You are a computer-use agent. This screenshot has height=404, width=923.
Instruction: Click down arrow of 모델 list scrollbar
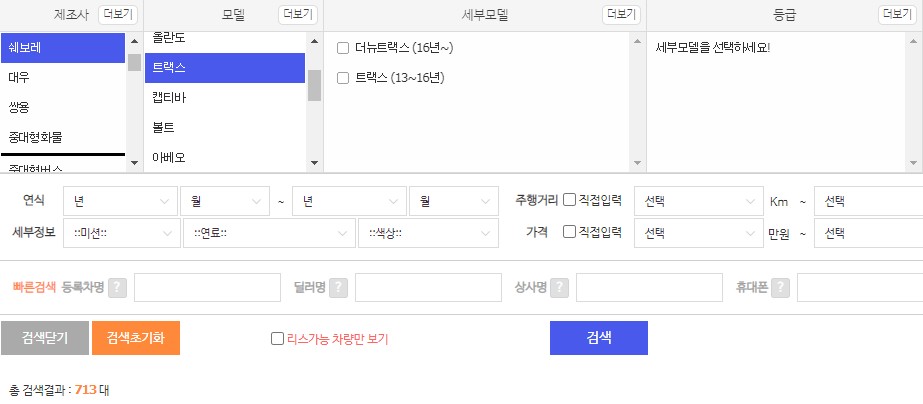pos(314,163)
